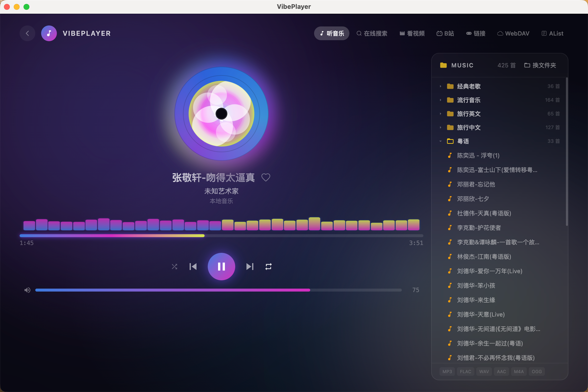Open the WebDAV source

pyautogui.click(x=513, y=33)
